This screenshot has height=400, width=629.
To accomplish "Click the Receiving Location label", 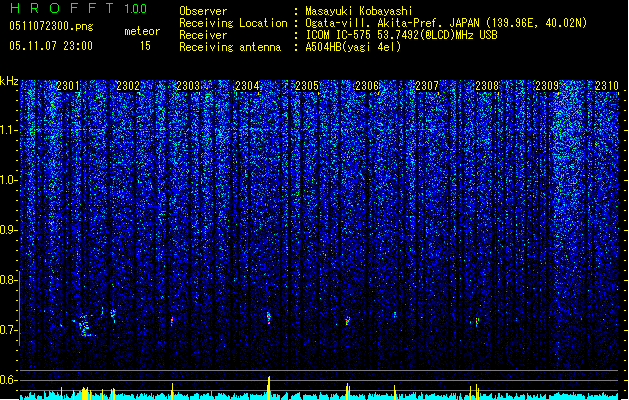I will [x=233, y=23].
